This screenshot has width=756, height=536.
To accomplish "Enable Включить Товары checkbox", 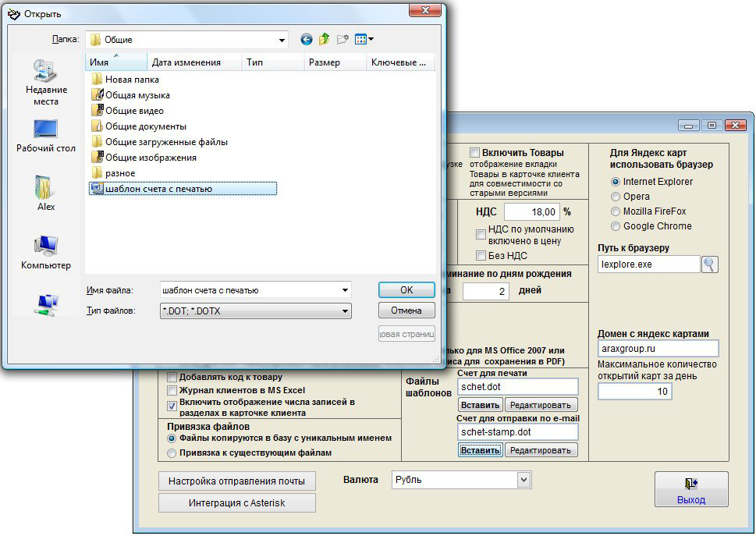I will (x=475, y=153).
